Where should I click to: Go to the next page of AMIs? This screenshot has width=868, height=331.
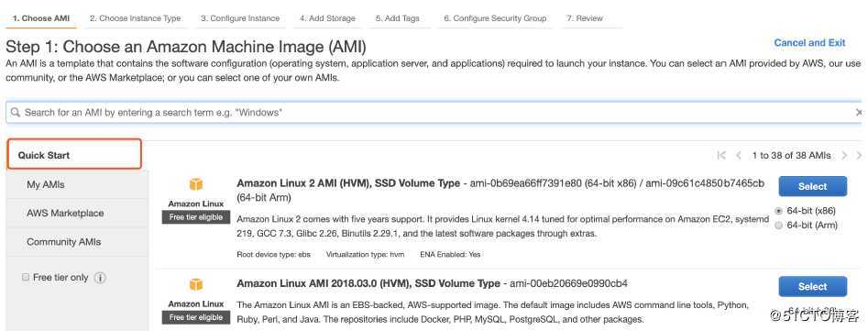coord(844,156)
